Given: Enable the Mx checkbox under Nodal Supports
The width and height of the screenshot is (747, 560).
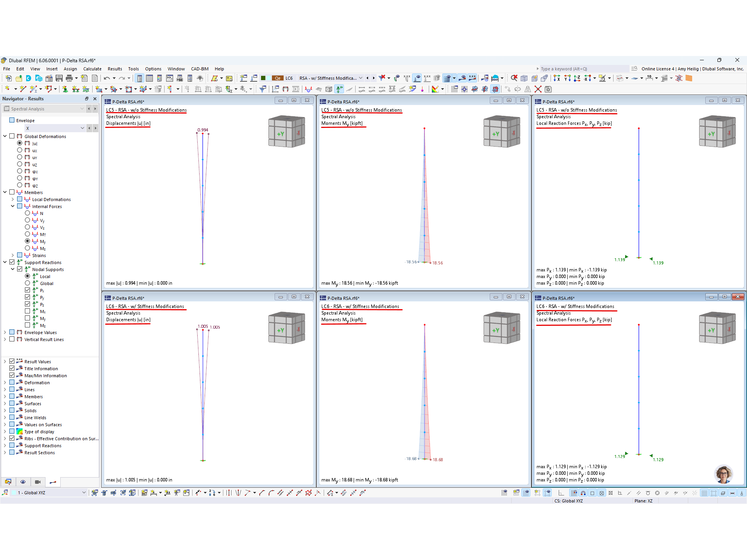Looking at the screenshot, I should (28, 311).
